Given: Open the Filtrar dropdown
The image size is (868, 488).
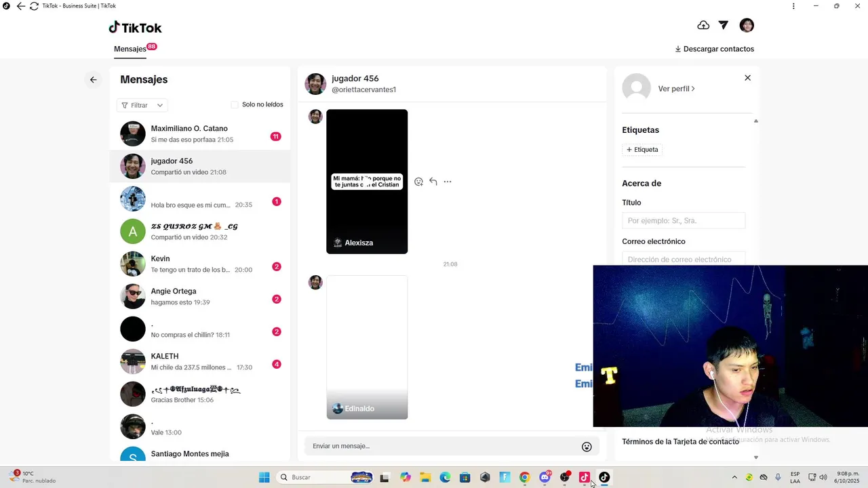Looking at the screenshot, I should click(x=142, y=105).
